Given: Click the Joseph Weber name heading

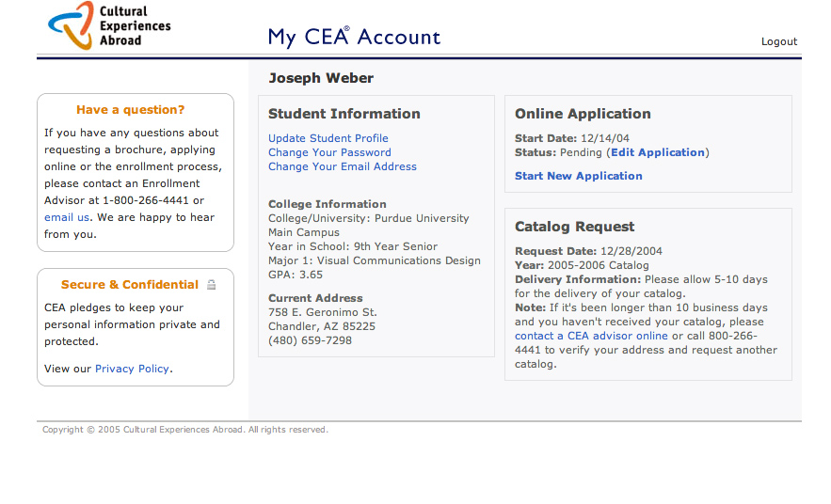Looking at the screenshot, I should tap(321, 78).
